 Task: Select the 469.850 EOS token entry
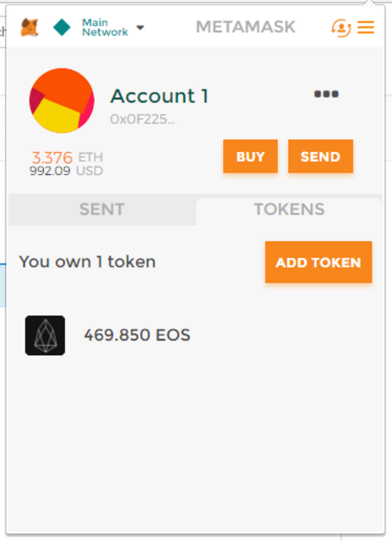[137, 336]
